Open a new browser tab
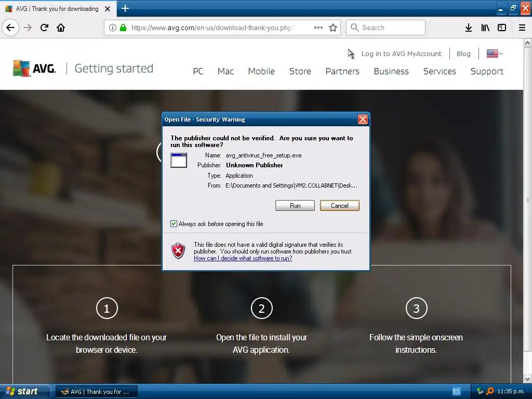Screen dimensions: 532x399 [x=125, y=8]
